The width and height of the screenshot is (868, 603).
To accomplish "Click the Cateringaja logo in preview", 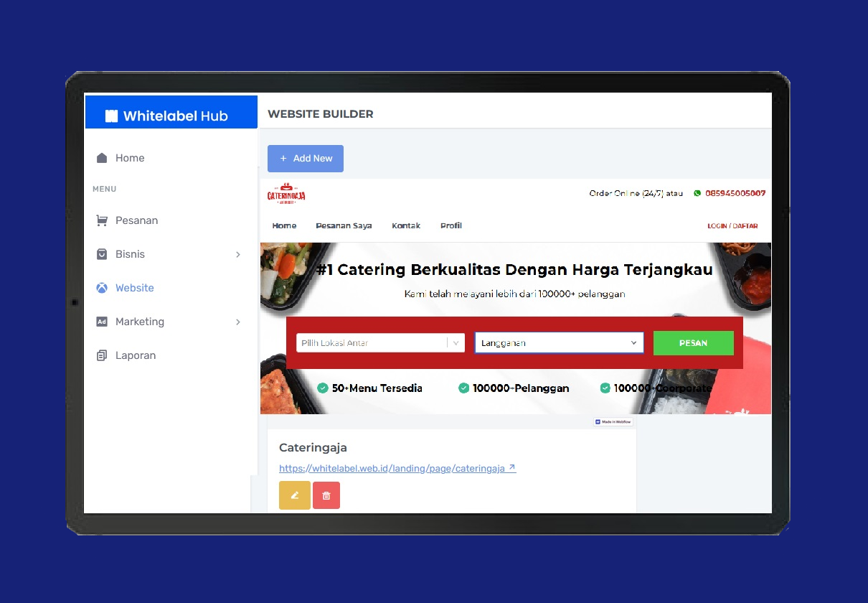I will pos(286,194).
